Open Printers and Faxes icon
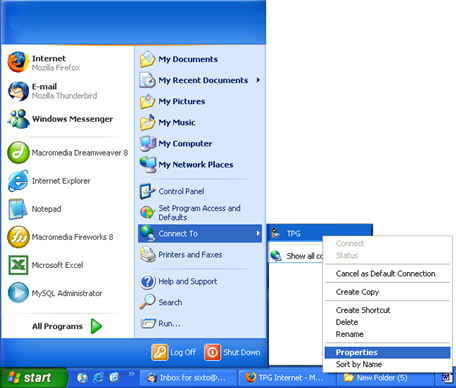Screen dimensions: 456x388 click(x=147, y=255)
